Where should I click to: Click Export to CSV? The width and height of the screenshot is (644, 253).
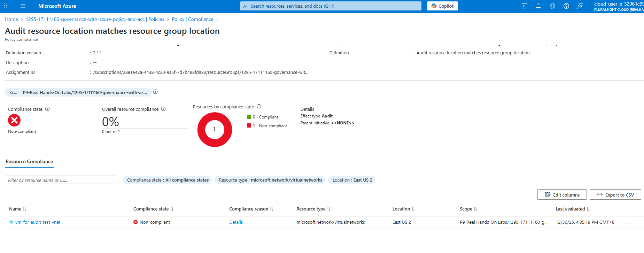[615, 194]
